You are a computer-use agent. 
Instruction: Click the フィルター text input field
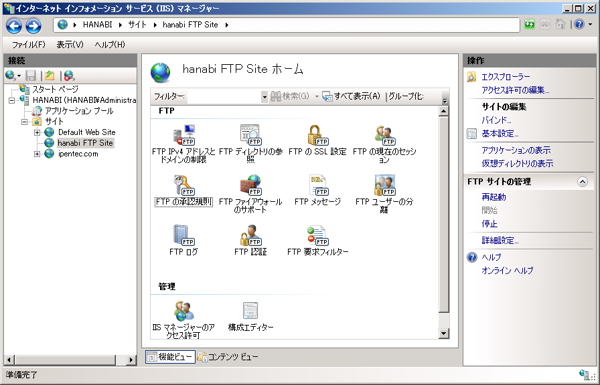point(224,96)
